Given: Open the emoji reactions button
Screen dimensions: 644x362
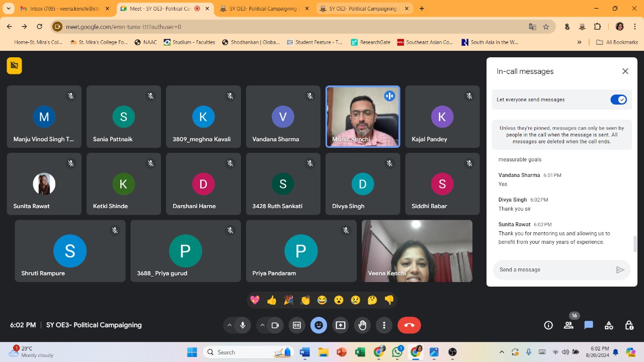Looking at the screenshot, I should pos(318,325).
